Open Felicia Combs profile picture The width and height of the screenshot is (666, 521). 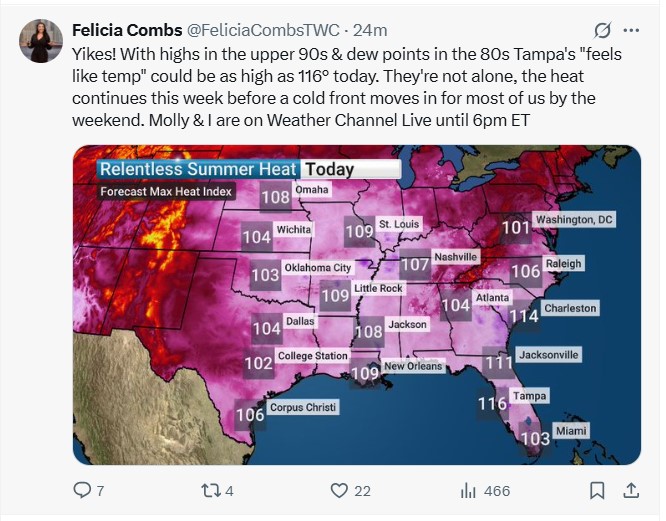click(x=41, y=41)
